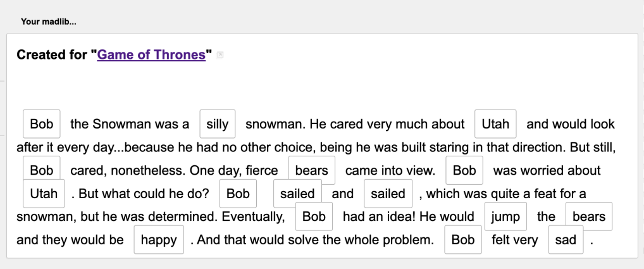Image resolution: width=644 pixels, height=269 pixels.
Task: Click 'Bob' box after 'could he do?'
Action: pyautogui.click(x=238, y=194)
